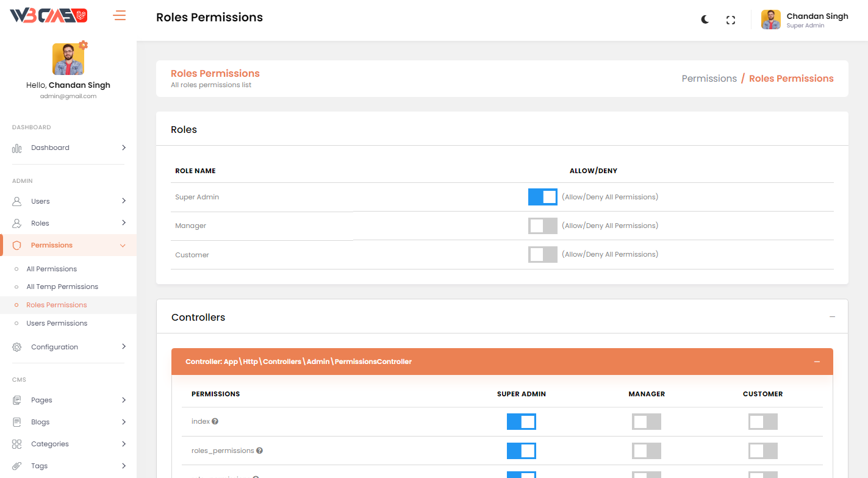The width and height of the screenshot is (868, 478).
Task: Open All Permissions submenu item
Action: point(51,269)
